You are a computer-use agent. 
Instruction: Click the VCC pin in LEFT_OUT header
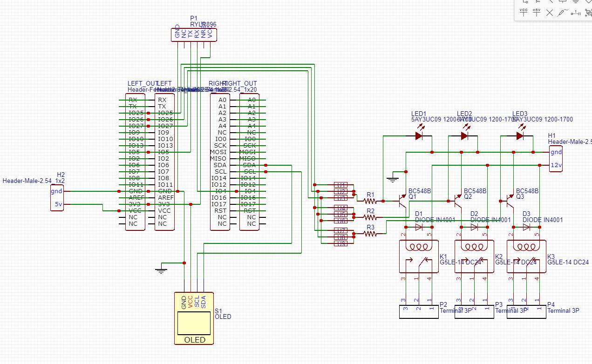pos(135,211)
